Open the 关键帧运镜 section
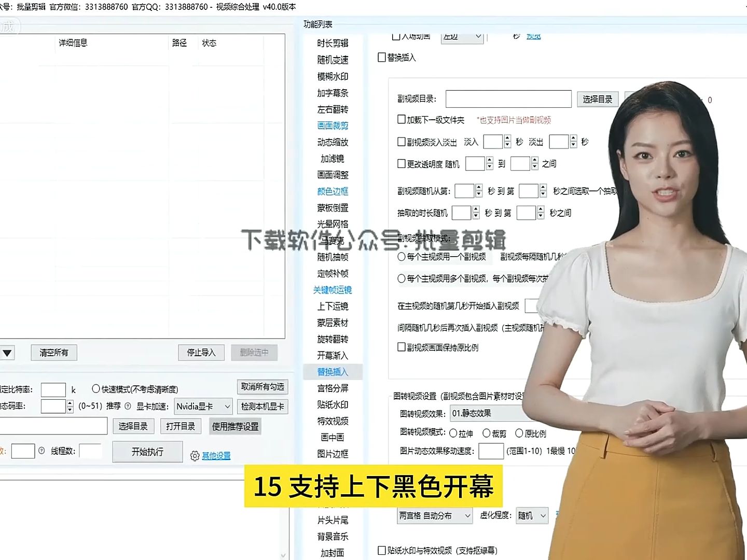This screenshot has width=747, height=560. (332, 290)
